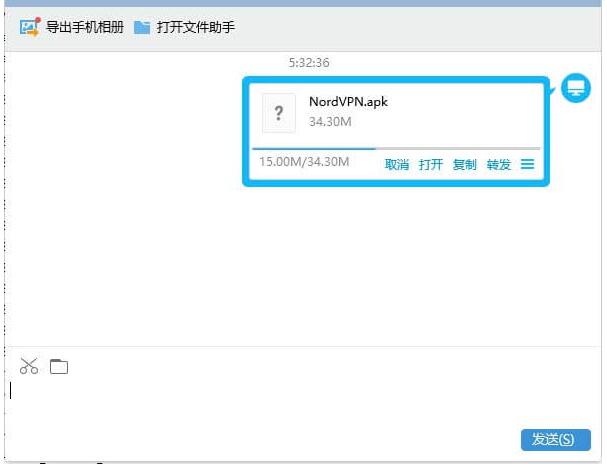Click the 5:32:36 timestamp

point(309,63)
